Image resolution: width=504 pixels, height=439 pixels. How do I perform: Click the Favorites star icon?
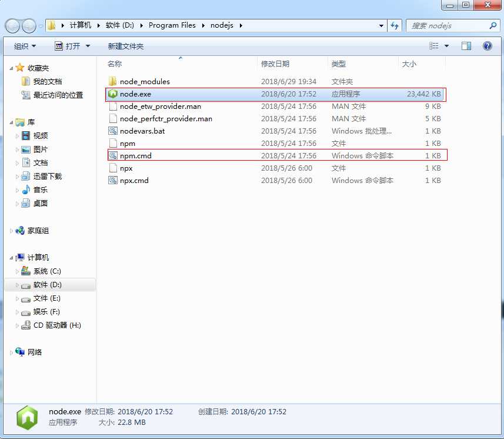coord(20,68)
